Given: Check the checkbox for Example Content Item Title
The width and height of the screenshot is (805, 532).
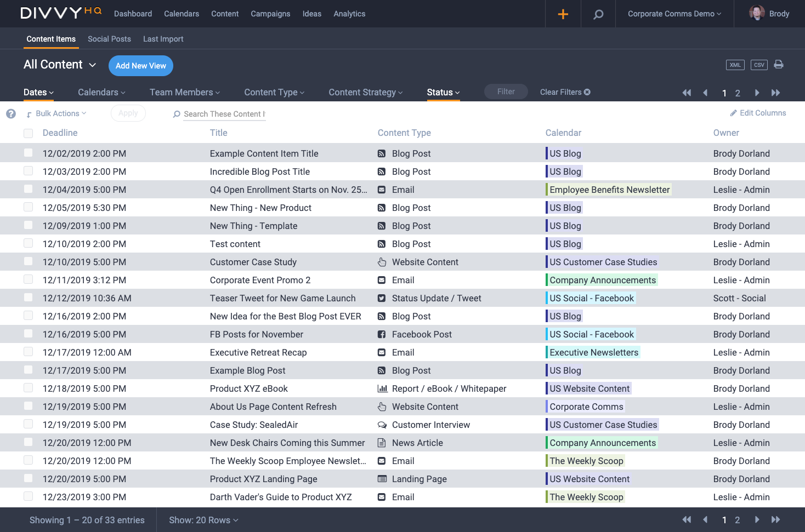Looking at the screenshot, I should (x=28, y=153).
